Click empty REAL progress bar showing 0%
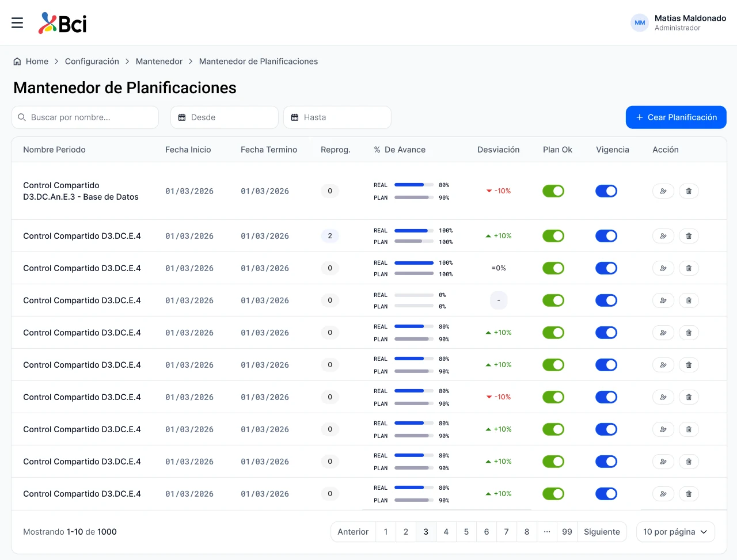Screen dimensions: 737x560 point(414,295)
